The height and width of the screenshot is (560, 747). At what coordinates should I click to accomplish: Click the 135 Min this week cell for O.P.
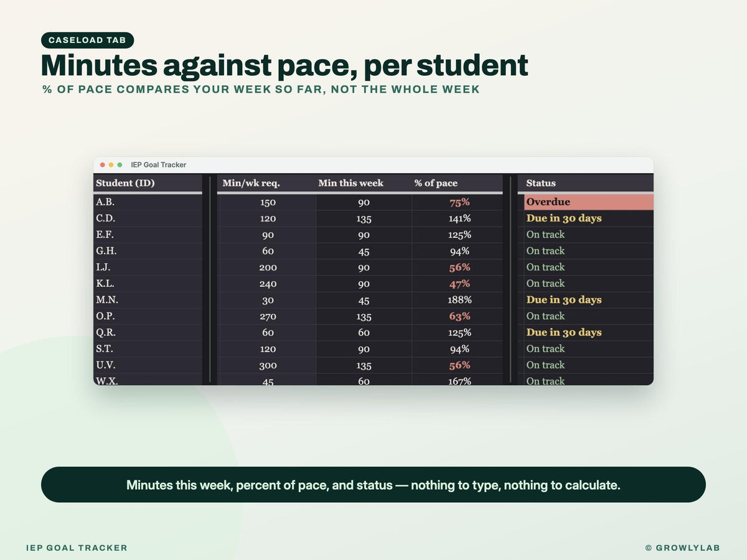[x=364, y=316]
